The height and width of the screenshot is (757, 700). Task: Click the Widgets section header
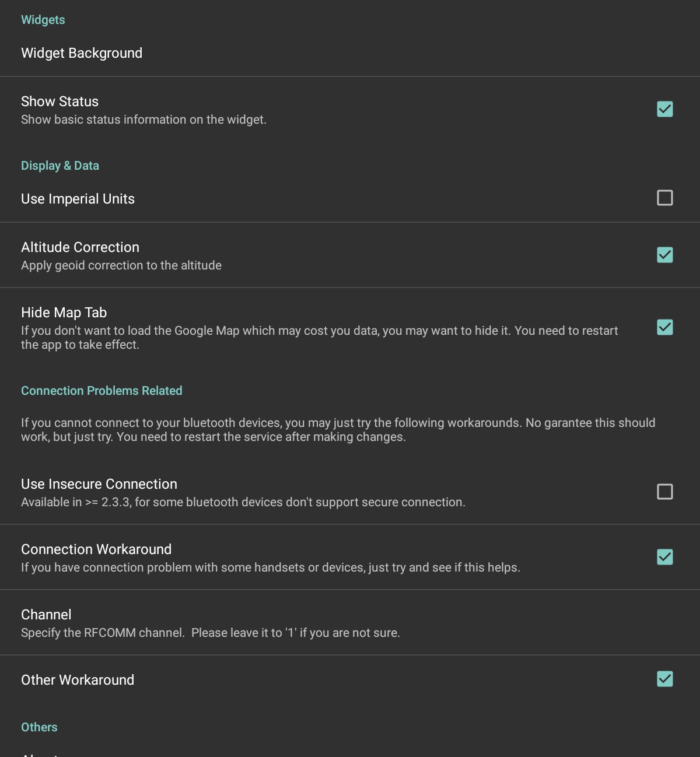tap(43, 20)
